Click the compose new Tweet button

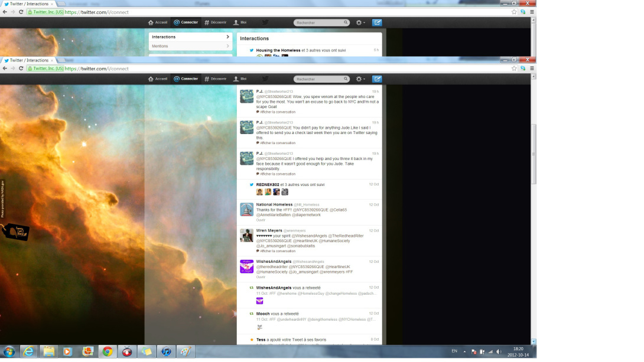point(377,79)
